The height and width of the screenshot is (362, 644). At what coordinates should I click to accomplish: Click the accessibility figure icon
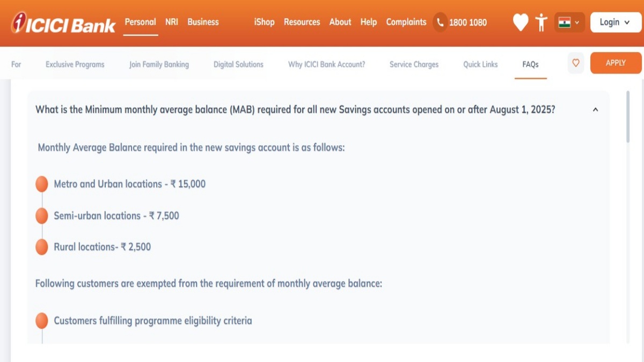click(x=541, y=22)
